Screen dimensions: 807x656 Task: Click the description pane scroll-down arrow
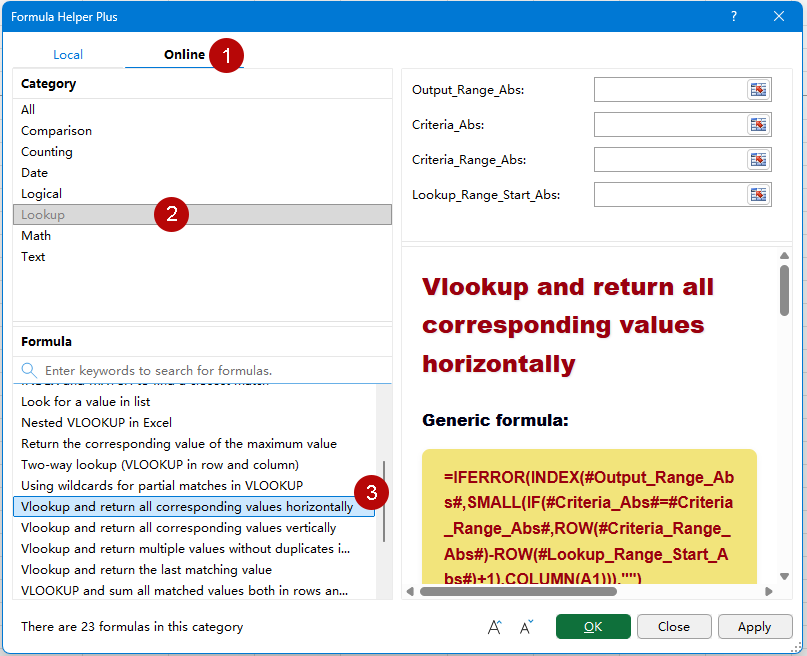tap(784, 576)
